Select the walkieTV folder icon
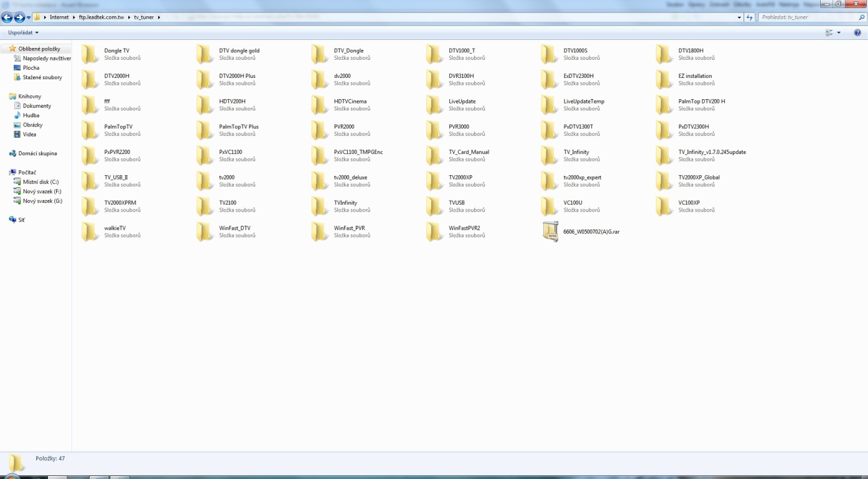 coord(90,231)
